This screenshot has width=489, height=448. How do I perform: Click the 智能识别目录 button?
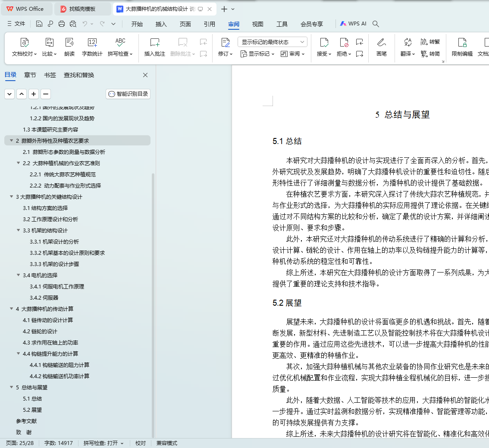pyautogui.click(x=128, y=94)
